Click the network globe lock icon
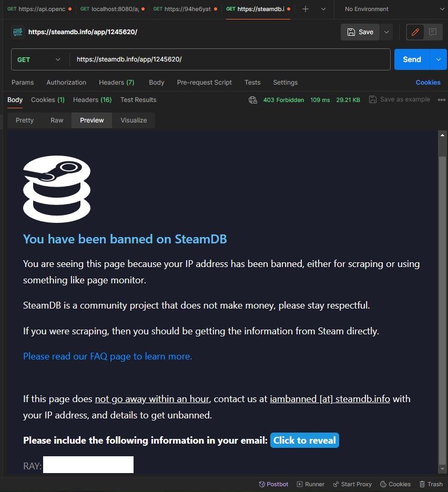Image resolution: width=448 pixels, height=492 pixels. pyautogui.click(x=253, y=100)
